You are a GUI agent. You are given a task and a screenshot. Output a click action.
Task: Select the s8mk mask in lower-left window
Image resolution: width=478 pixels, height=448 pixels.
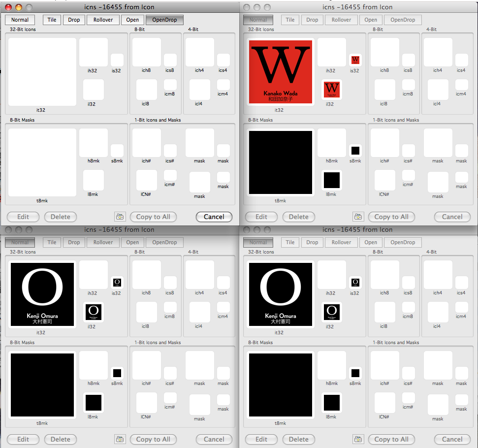[x=117, y=373]
